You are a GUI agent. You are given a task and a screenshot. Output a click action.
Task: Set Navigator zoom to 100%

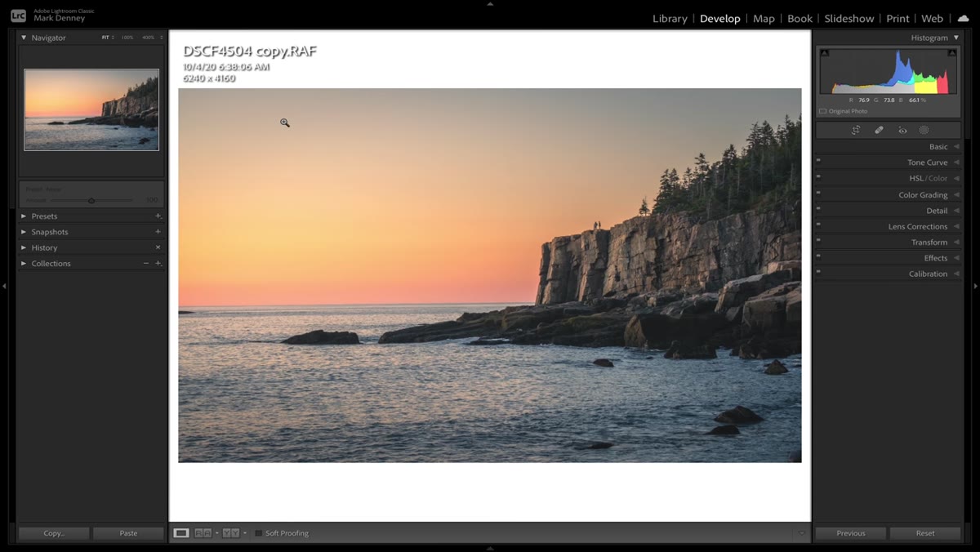127,38
